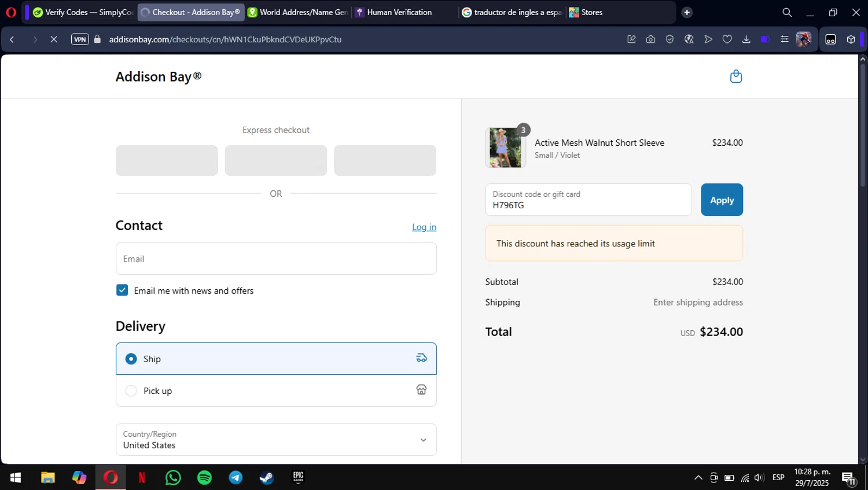This screenshot has height=490, width=868.
Task: Open the sidebar panel icon with two dots
Action: (x=830, y=39)
